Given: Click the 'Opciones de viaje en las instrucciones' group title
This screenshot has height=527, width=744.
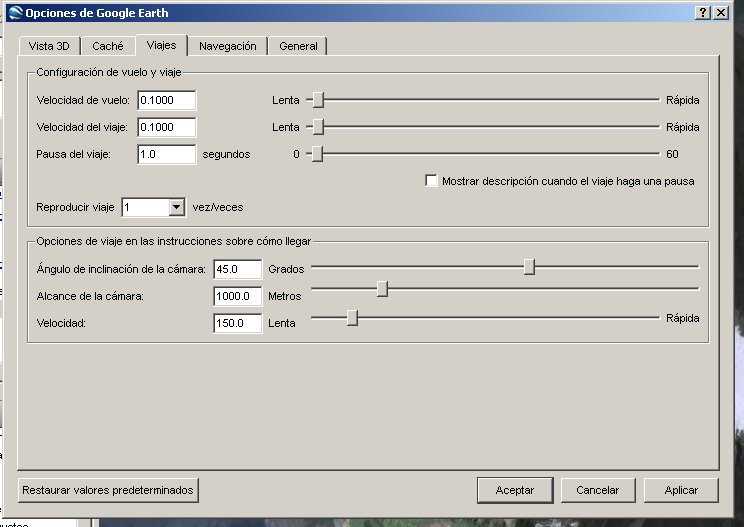Looking at the screenshot, I should (174, 241).
